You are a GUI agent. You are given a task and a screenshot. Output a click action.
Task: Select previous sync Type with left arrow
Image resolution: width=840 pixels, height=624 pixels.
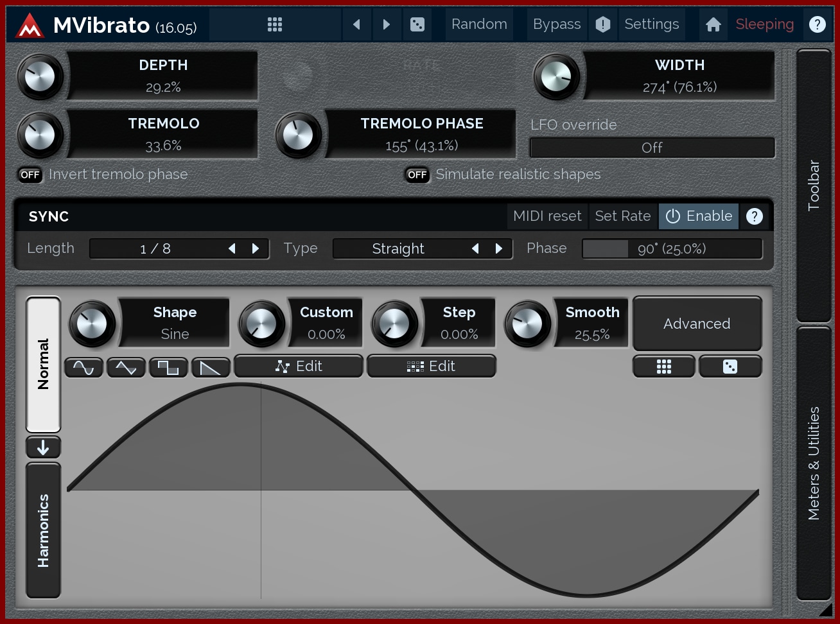tap(475, 248)
